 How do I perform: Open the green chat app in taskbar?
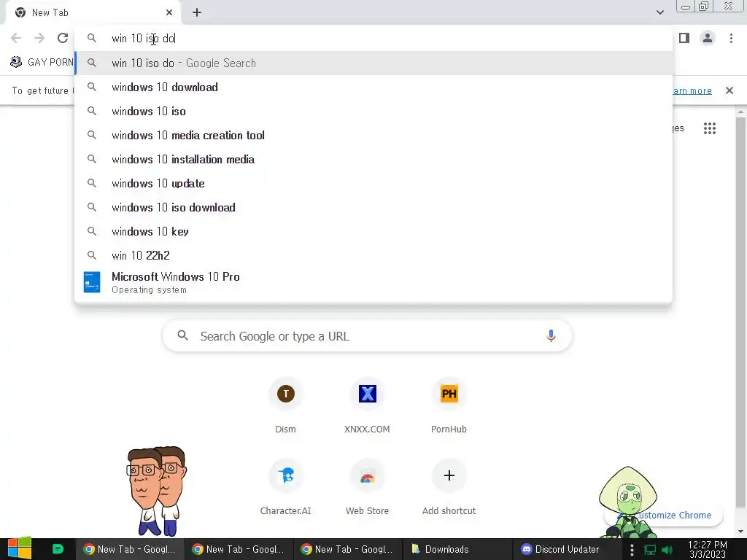[x=58, y=549]
